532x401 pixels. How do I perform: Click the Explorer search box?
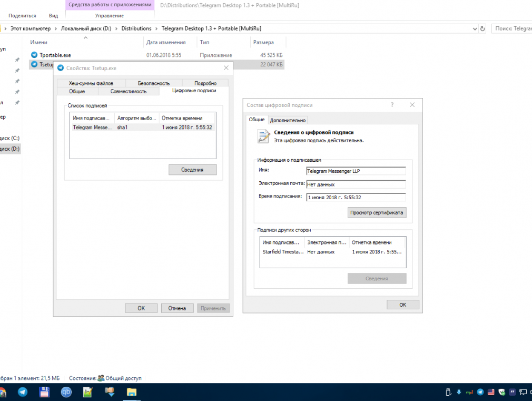pos(511,28)
